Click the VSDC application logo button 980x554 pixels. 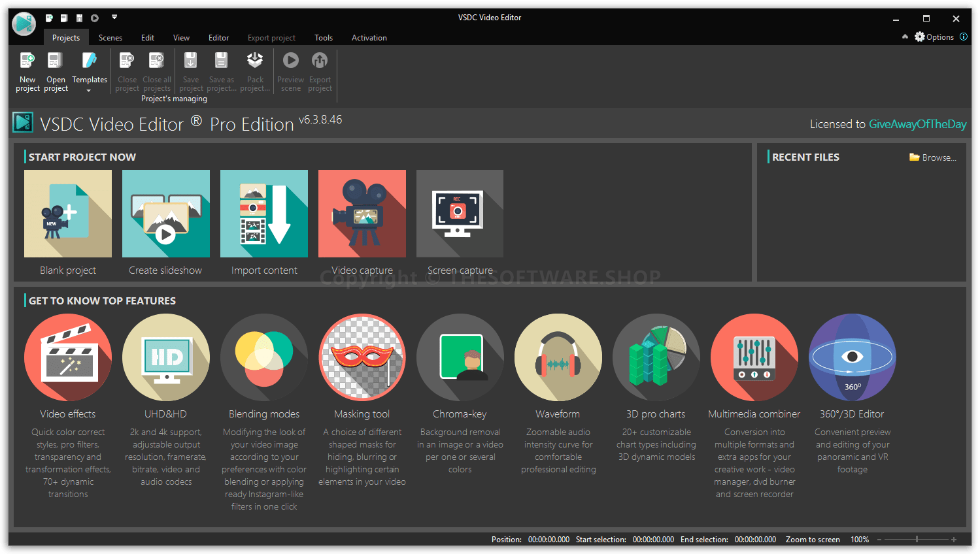coord(24,24)
